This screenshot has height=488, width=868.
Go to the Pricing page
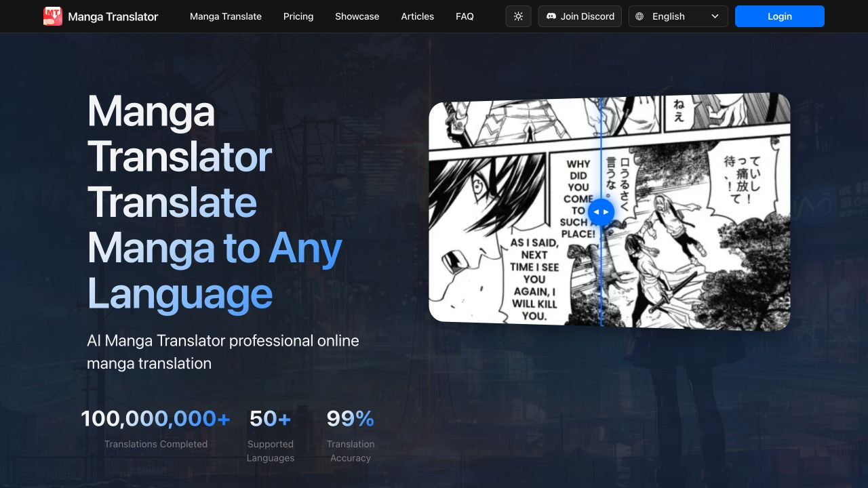[x=298, y=16]
